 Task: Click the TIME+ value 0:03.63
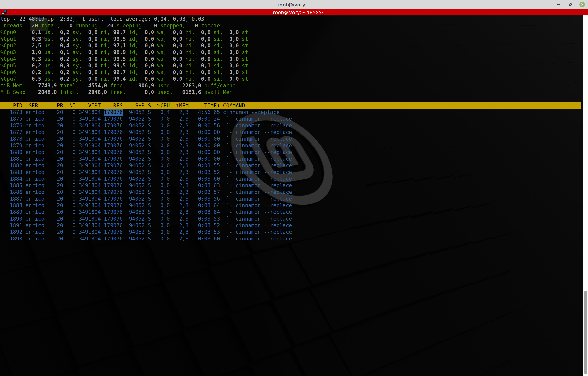(x=209, y=186)
